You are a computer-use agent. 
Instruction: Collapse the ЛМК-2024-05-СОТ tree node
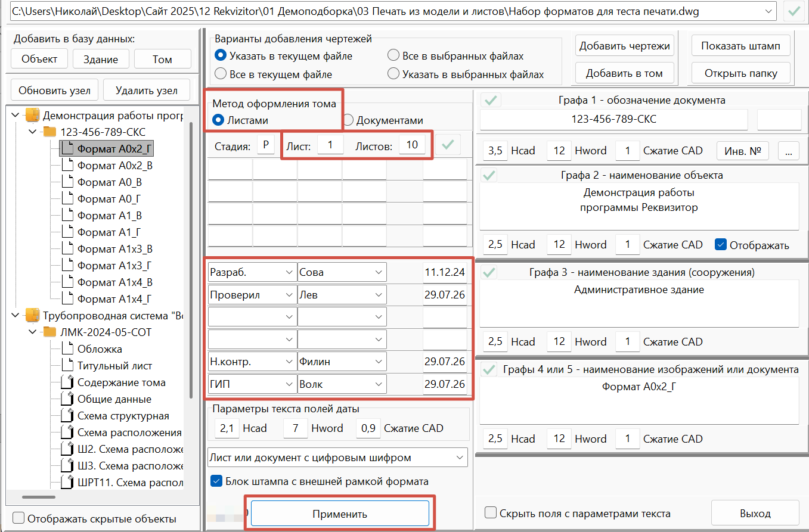33,332
